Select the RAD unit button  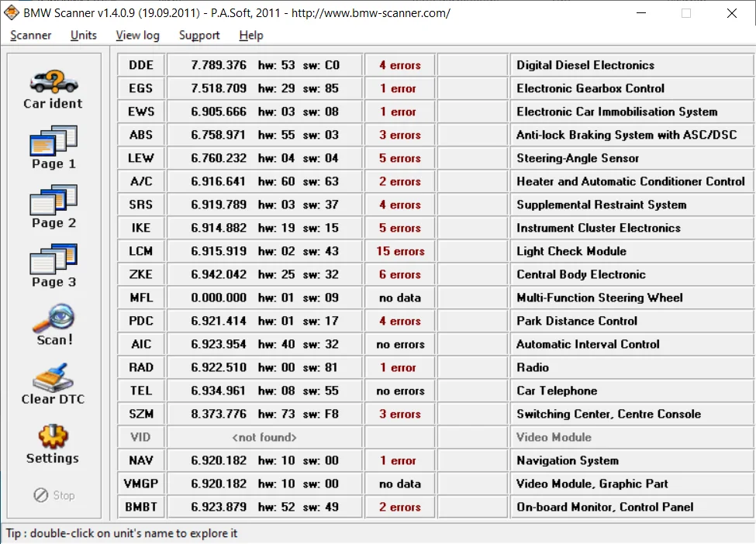[x=141, y=367]
